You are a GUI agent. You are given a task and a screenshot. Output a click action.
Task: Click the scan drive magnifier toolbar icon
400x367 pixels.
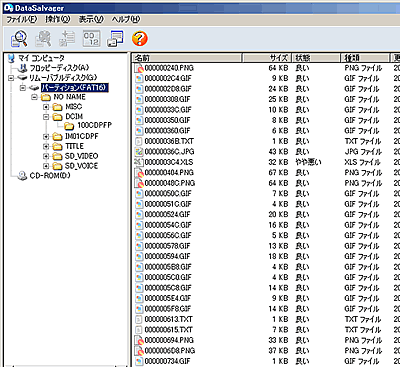19,38
